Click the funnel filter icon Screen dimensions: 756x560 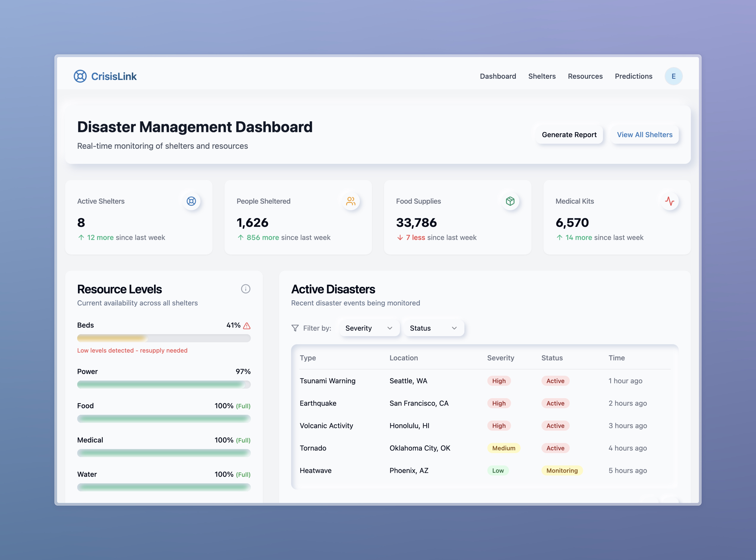point(295,328)
